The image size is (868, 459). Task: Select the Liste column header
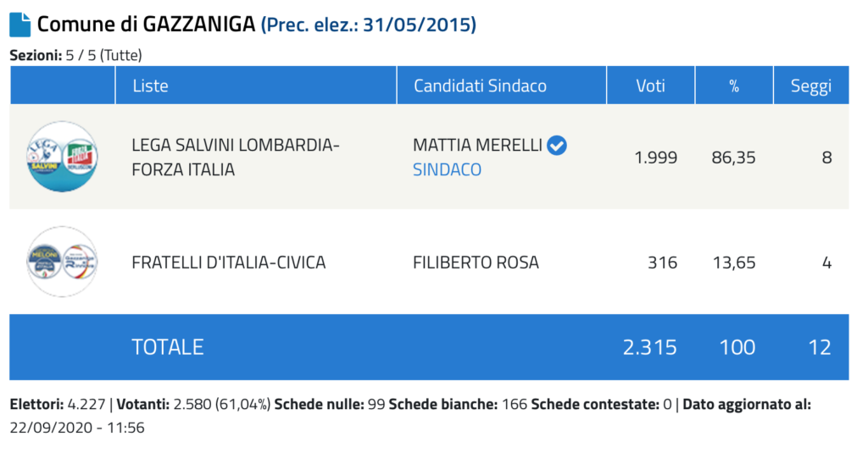pyautogui.click(x=151, y=86)
